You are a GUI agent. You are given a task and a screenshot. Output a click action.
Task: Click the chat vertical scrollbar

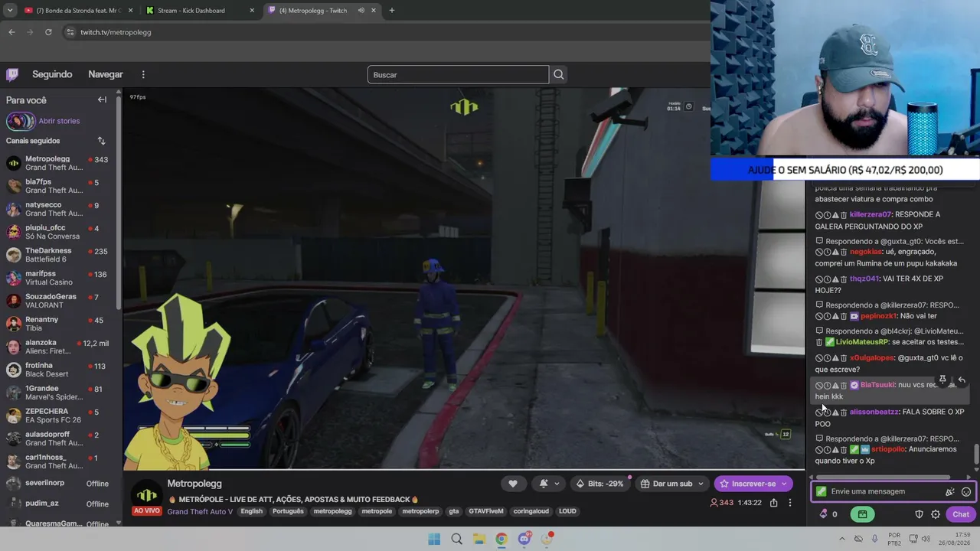975,455
